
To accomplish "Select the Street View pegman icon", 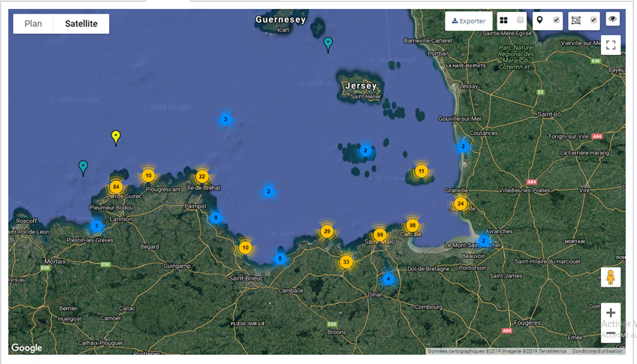I will 611,277.
